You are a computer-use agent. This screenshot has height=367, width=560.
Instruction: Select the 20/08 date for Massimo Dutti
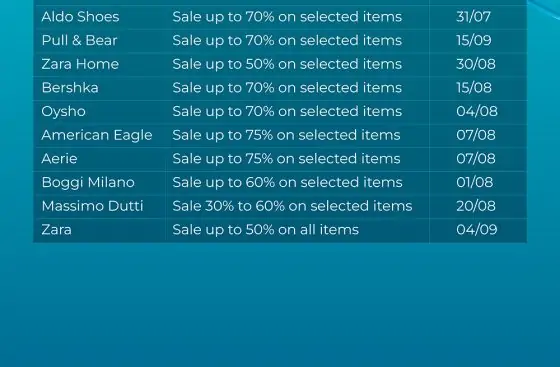pyautogui.click(x=476, y=206)
